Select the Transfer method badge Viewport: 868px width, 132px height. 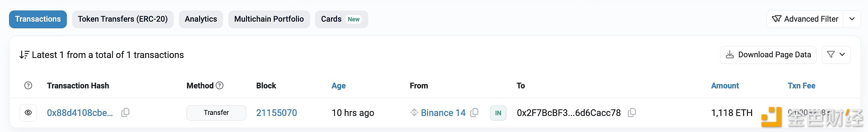(x=216, y=113)
